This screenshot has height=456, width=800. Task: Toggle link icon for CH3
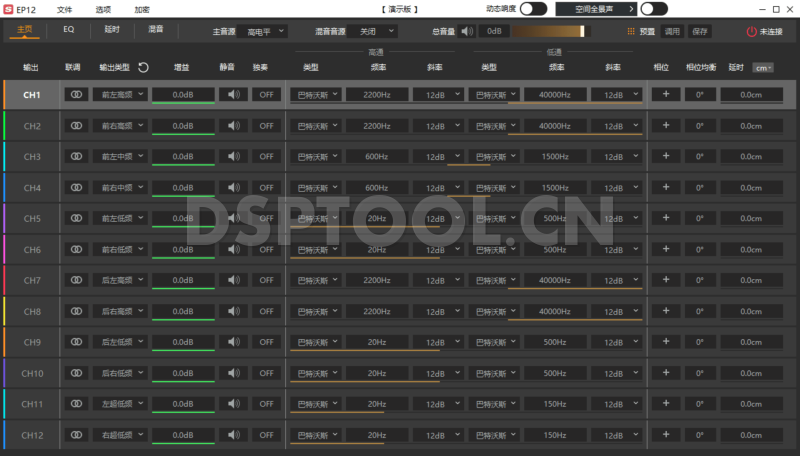click(76, 156)
